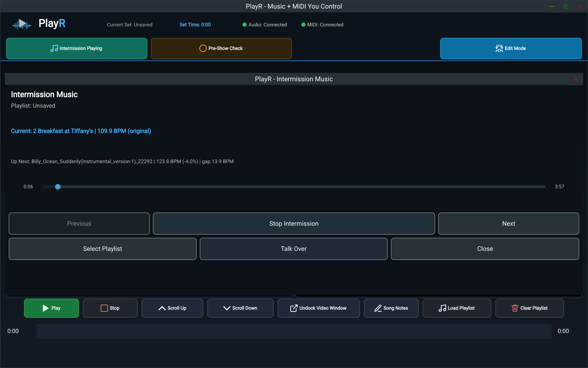
Task: Click the Scroll Up chevron icon
Action: point(162,308)
